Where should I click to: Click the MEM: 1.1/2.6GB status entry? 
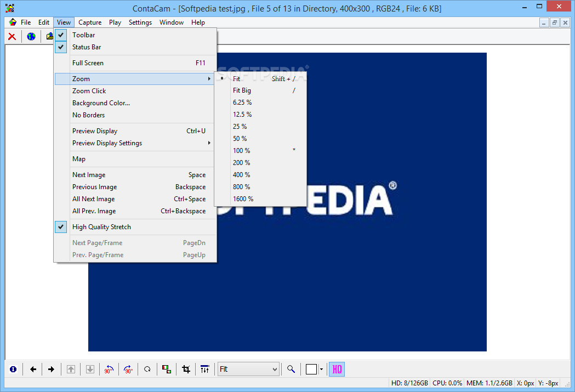(489, 383)
